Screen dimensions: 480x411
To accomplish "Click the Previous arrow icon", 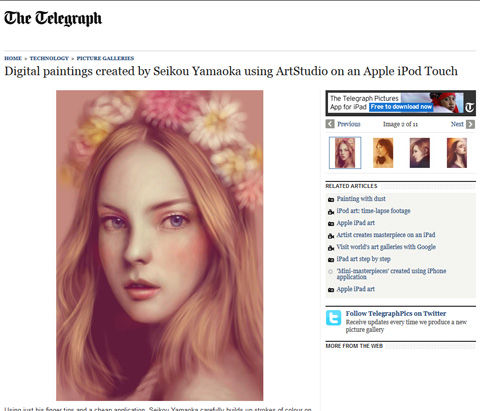I will [330, 124].
